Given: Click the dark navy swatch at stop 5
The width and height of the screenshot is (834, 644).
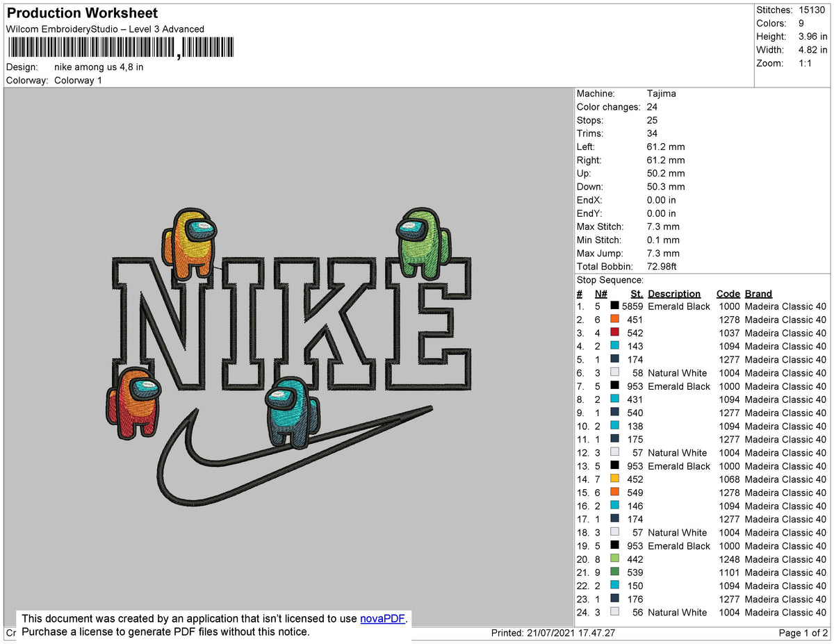Looking at the screenshot, I should pos(615,359).
